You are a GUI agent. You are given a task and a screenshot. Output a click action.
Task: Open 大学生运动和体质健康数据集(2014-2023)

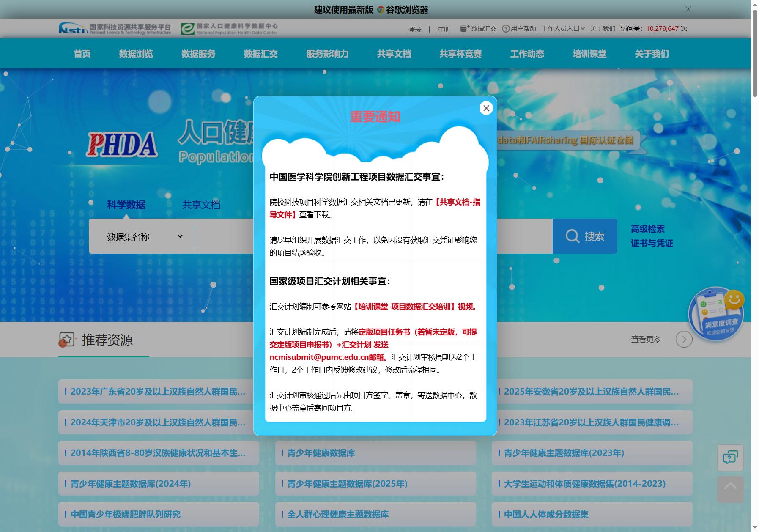(592, 483)
